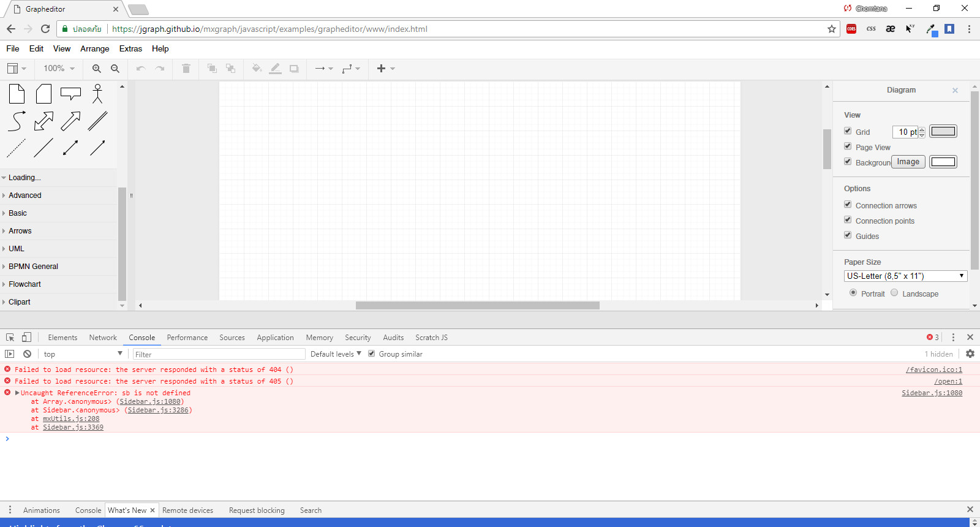Open the Extras menu
This screenshot has height=527, width=980.
click(130, 48)
